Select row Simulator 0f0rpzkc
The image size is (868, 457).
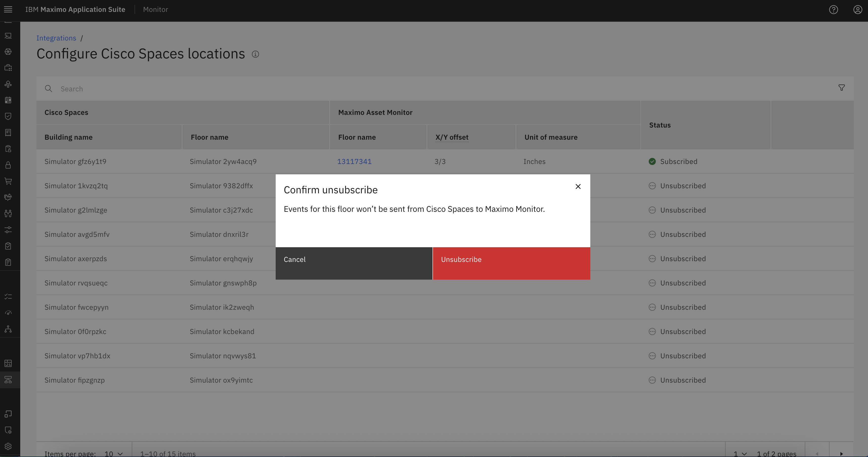pyautogui.click(x=445, y=331)
